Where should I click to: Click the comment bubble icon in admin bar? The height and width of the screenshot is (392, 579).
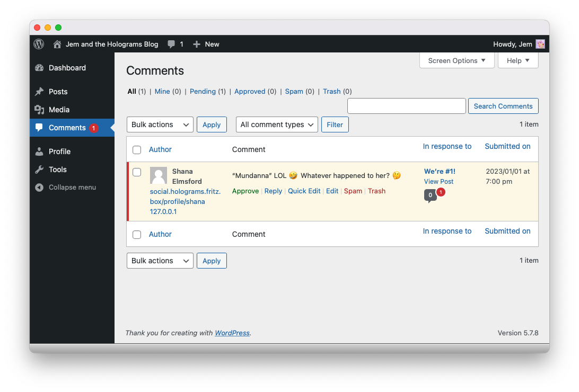(171, 44)
